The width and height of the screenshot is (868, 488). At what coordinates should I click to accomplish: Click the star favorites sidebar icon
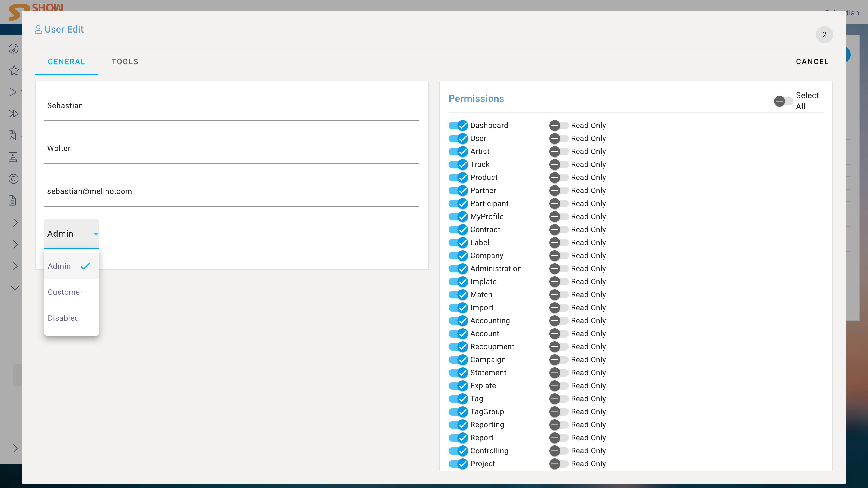tap(14, 70)
